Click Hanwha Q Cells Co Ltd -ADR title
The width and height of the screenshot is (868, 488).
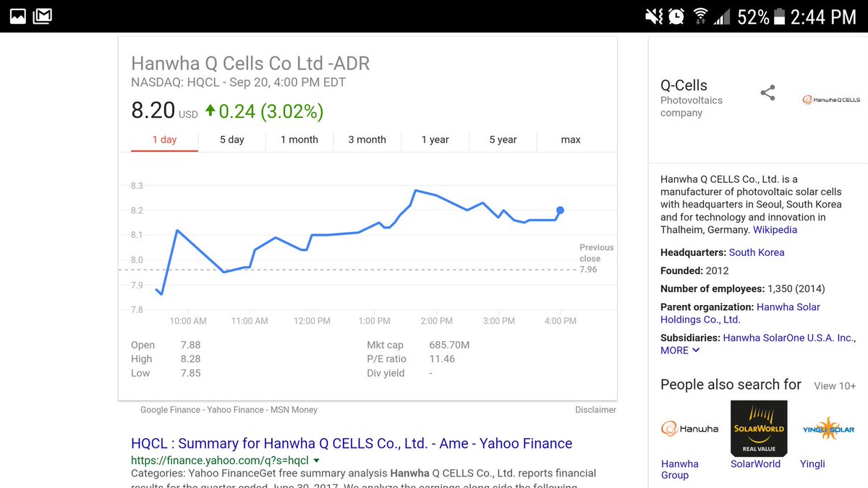click(x=250, y=63)
